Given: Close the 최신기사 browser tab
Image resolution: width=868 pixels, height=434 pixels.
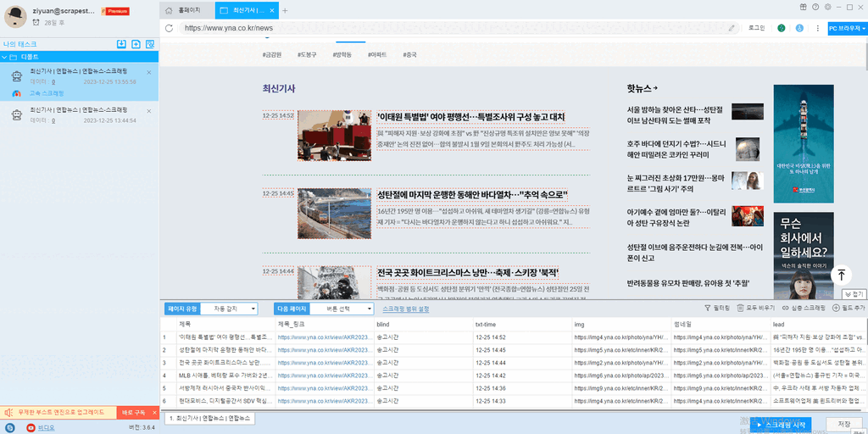Looking at the screenshot, I should (x=273, y=10).
